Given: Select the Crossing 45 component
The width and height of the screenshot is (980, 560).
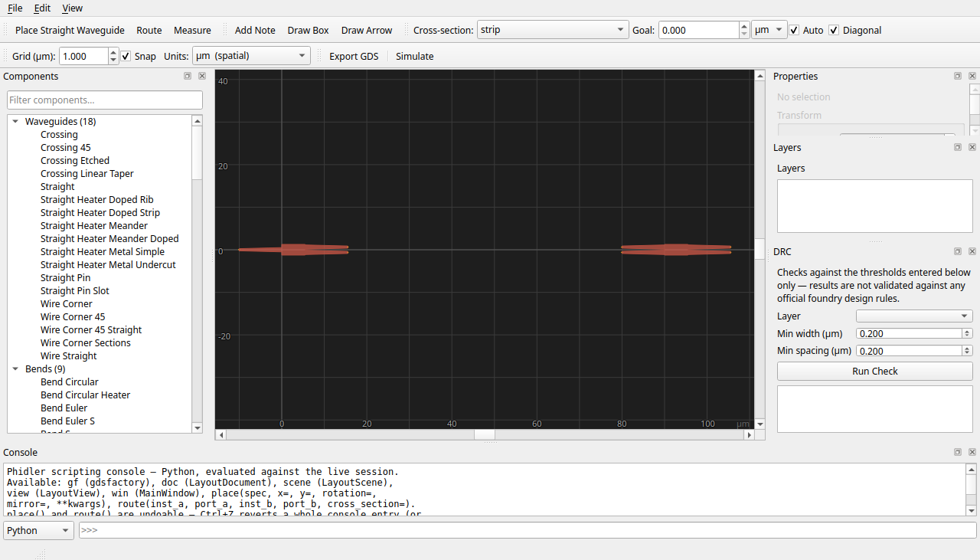Looking at the screenshot, I should [x=65, y=148].
